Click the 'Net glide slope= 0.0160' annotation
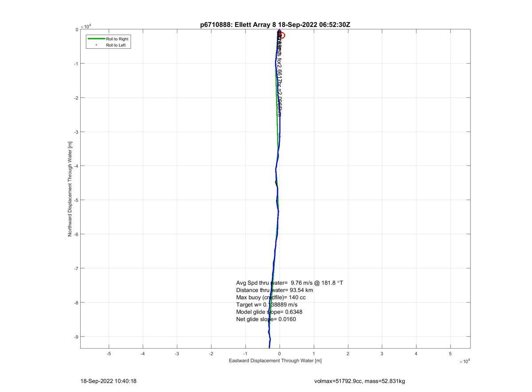Viewport: 532px width, 392px height. [266, 319]
